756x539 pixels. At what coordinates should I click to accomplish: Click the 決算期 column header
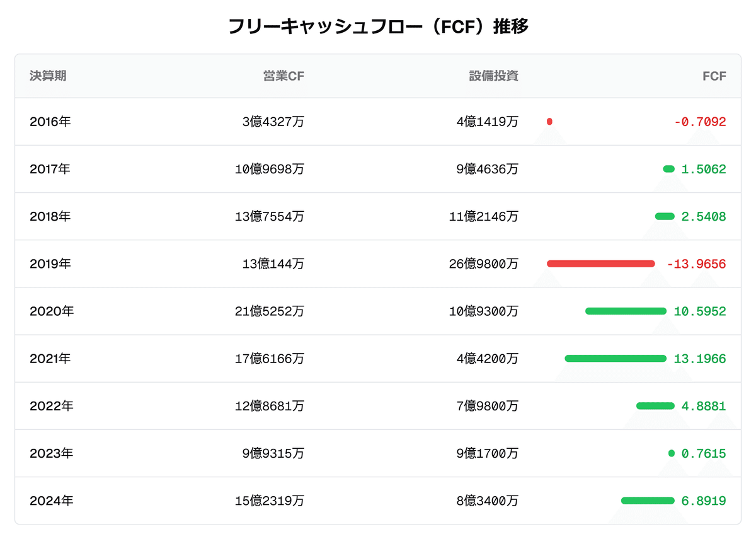pyautogui.click(x=48, y=76)
